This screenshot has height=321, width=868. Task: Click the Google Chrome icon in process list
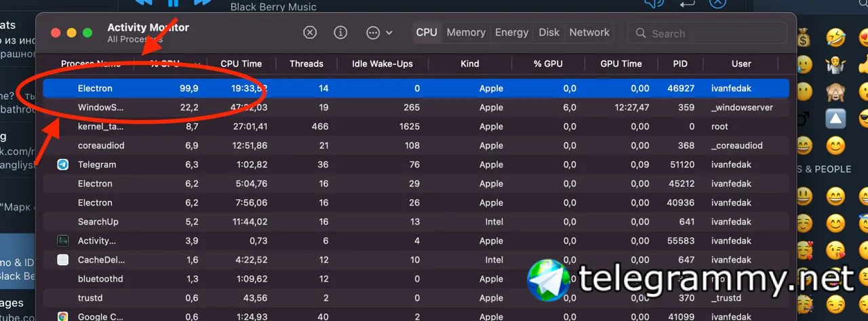62,316
